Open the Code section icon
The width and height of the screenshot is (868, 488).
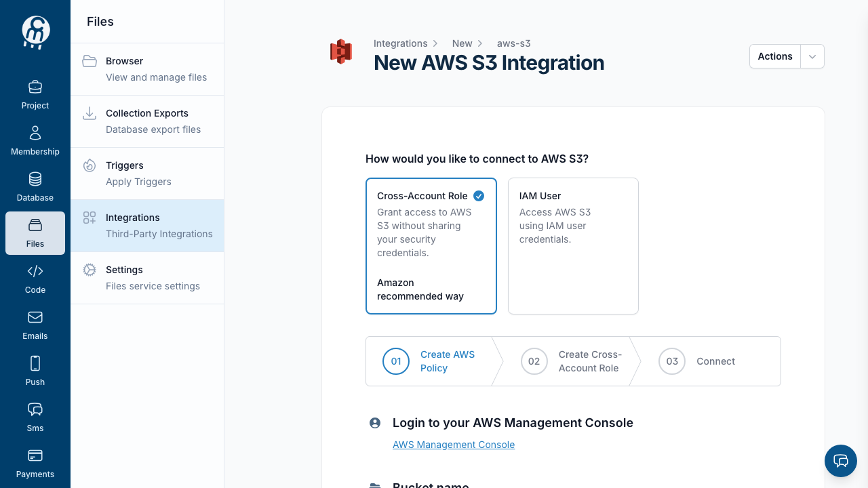(x=35, y=271)
